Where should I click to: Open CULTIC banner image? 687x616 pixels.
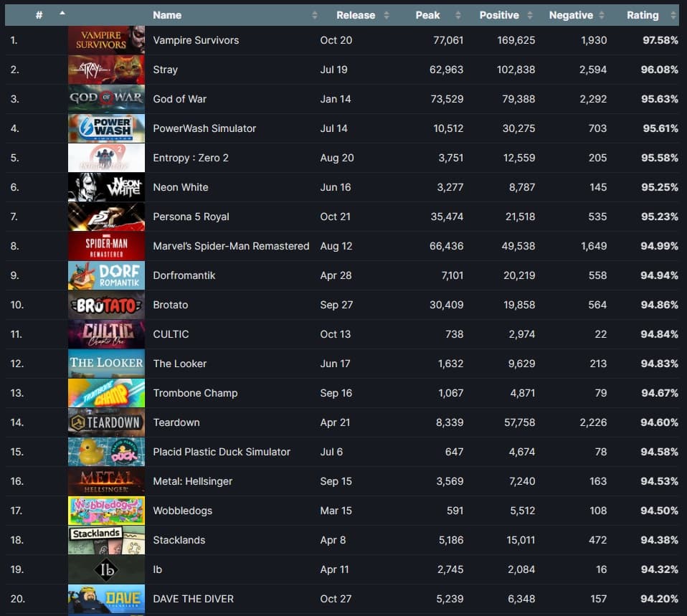coord(106,334)
